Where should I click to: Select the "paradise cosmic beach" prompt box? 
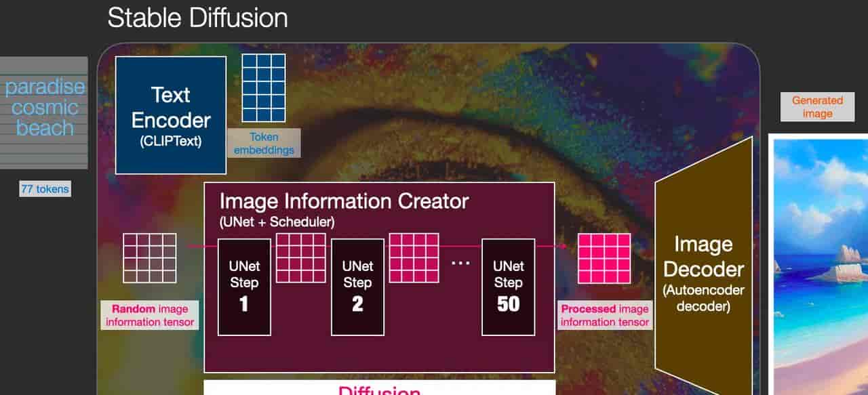[43, 112]
